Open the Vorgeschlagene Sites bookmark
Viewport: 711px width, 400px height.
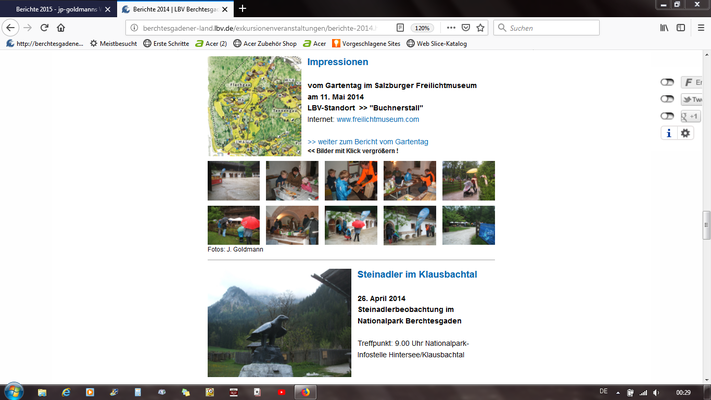(x=366, y=44)
